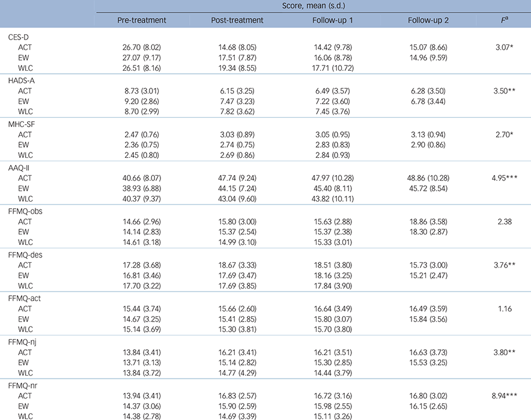Click the 26.70 (8.02) pre-treatment cell

click(142, 47)
